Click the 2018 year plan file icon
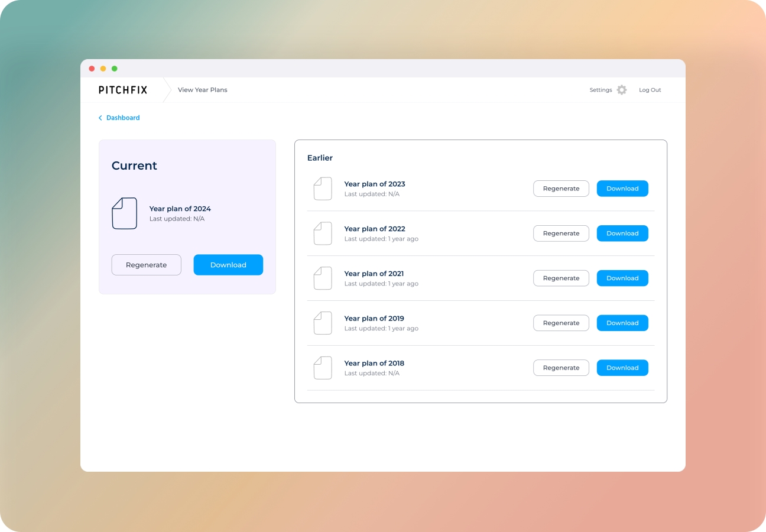 click(x=323, y=368)
